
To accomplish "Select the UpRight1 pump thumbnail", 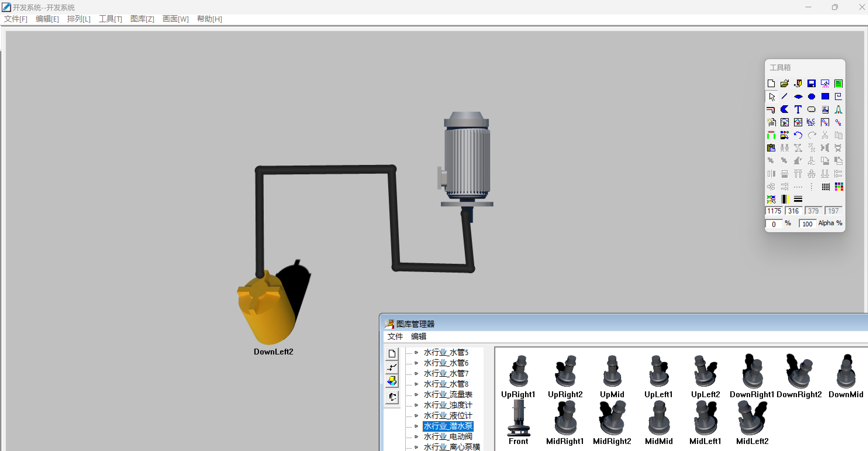I will (x=519, y=371).
